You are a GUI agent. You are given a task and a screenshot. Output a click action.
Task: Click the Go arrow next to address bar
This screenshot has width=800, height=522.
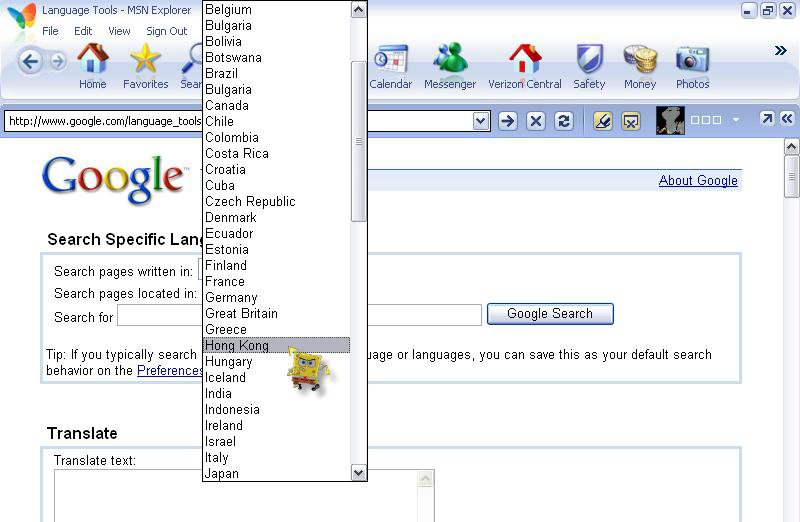click(x=508, y=121)
